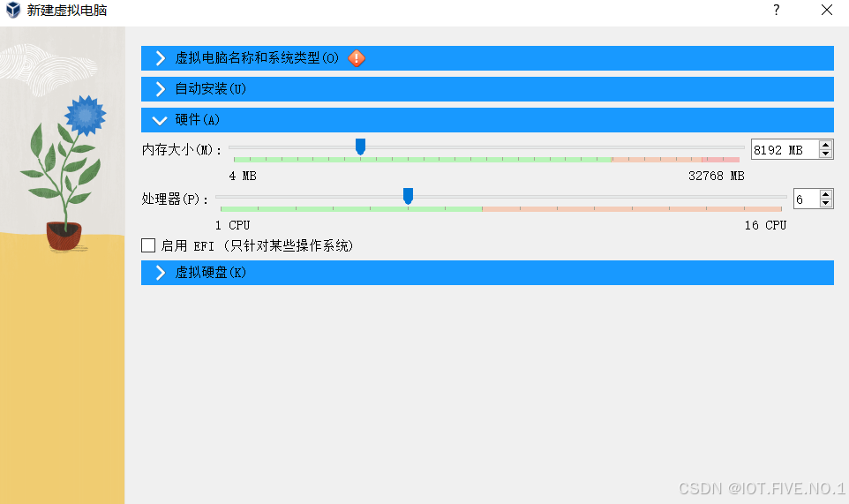Screen dimensions: 849x504
Task: Click the orange warning icon beside 虚拟电脑名称和系统类型
Action: tap(357, 58)
